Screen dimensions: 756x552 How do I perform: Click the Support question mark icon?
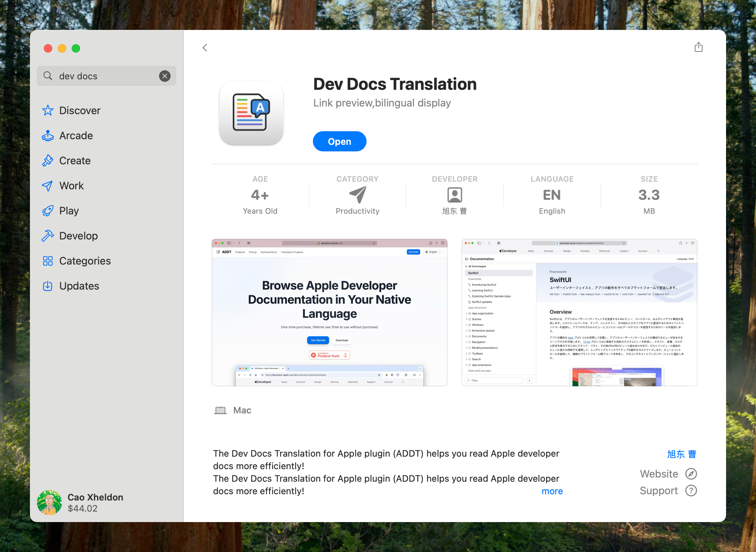(691, 490)
